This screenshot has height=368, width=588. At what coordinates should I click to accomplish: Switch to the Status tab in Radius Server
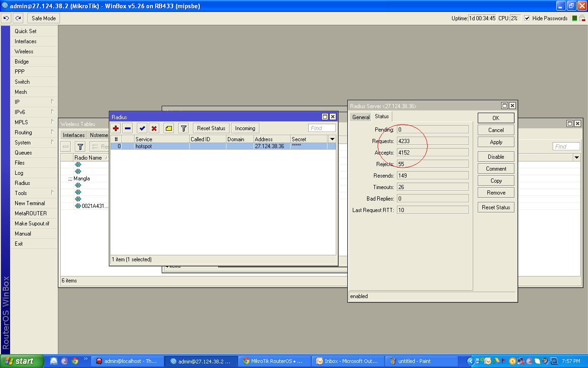coord(382,116)
